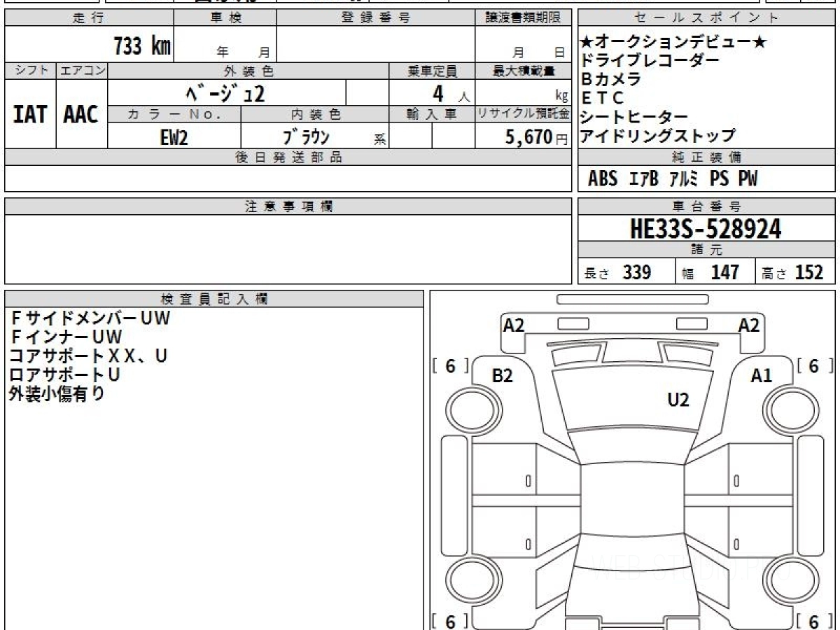Click エアB in the equipment row
This screenshot has height=630, width=840.
tap(644, 179)
